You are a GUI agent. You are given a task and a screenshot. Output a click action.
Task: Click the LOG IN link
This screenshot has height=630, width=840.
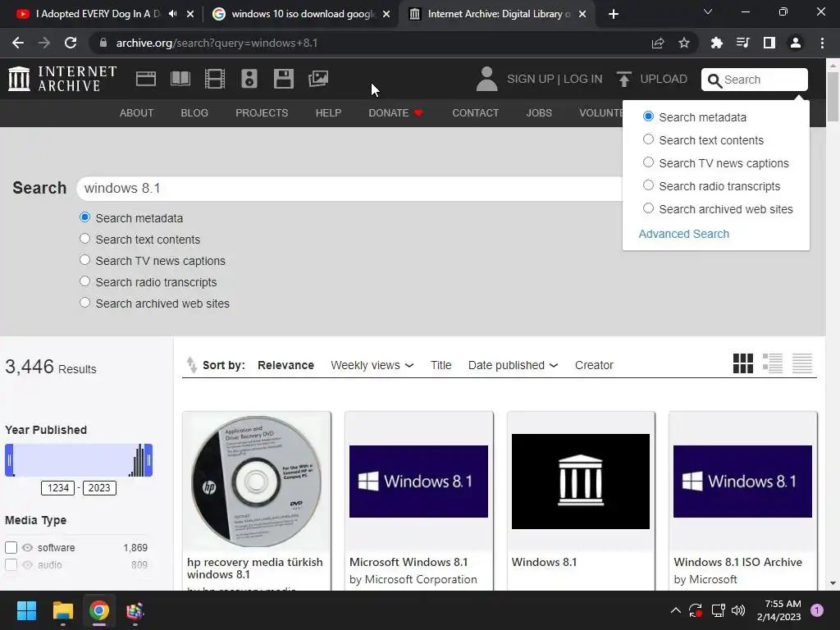click(x=583, y=79)
